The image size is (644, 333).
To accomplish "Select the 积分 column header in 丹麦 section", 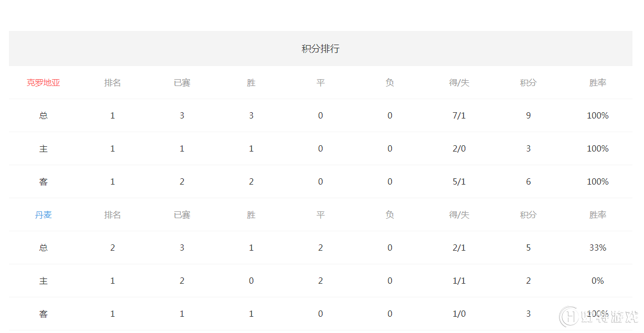I will point(528,215).
